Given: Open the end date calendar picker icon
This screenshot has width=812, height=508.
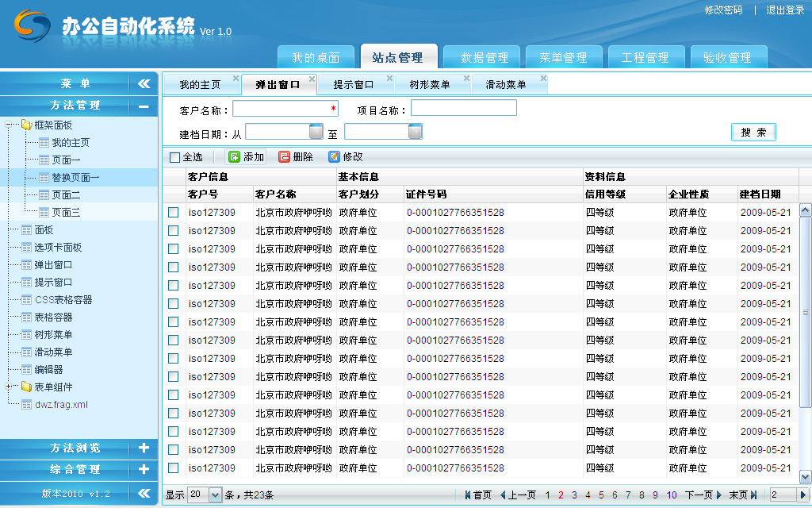Looking at the screenshot, I should click(x=415, y=132).
